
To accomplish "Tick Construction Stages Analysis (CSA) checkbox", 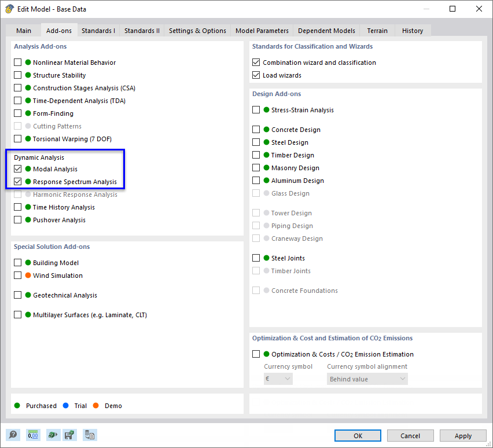I will coord(17,88).
